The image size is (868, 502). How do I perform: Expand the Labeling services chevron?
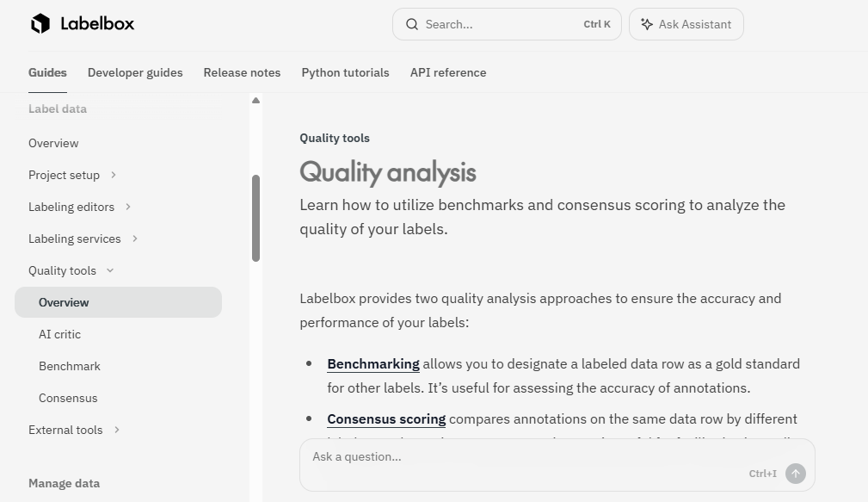click(134, 239)
